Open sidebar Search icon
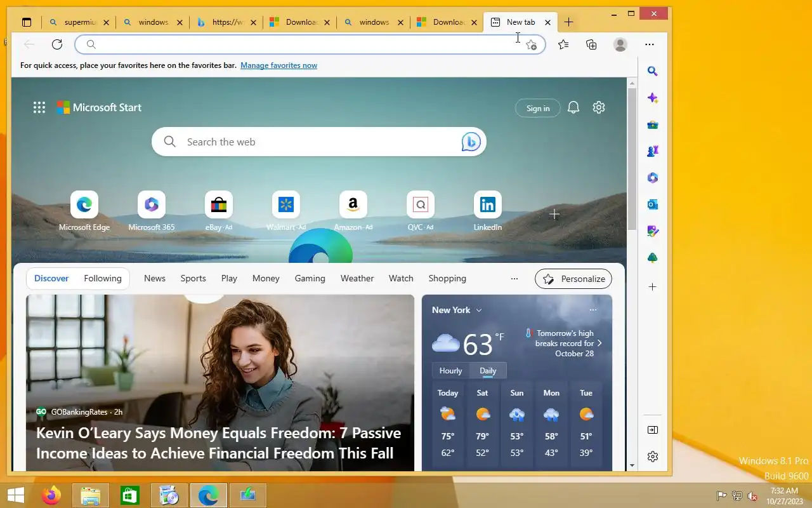 [652, 71]
